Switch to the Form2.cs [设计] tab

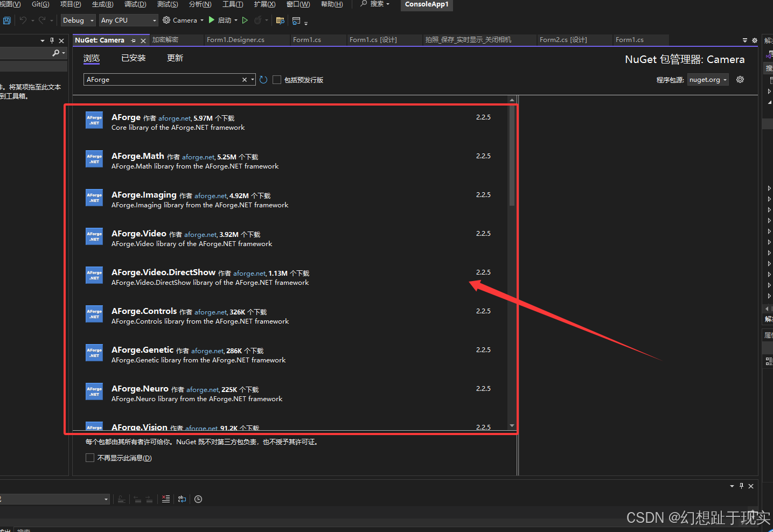point(563,40)
